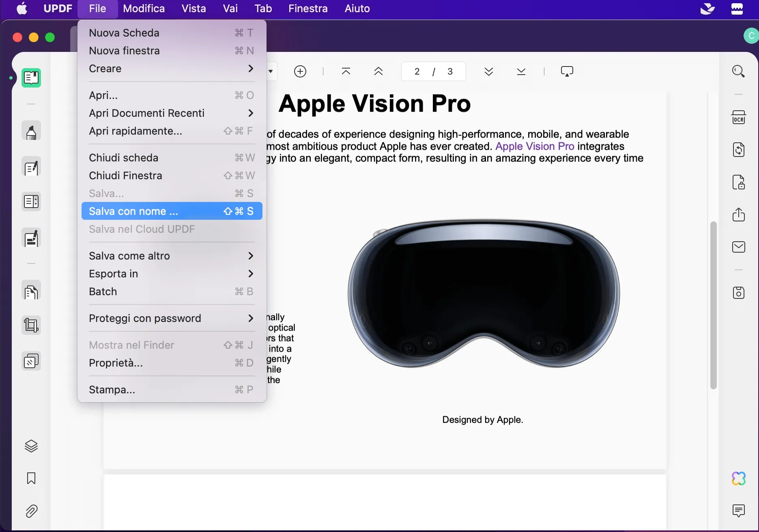The width and height of the screenshot is (759, 532).
Task: Open the zoom level dropdown arrow
Action: 271,71
